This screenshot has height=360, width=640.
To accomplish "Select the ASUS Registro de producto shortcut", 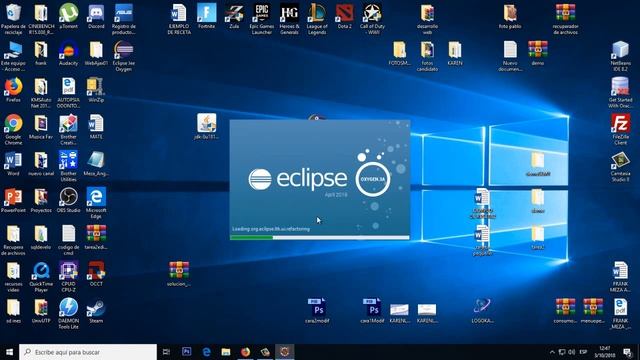I will click(x=123, y=19).
